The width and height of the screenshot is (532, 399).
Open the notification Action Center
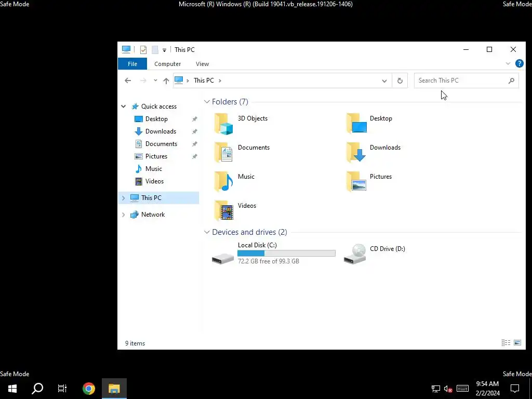515,389
